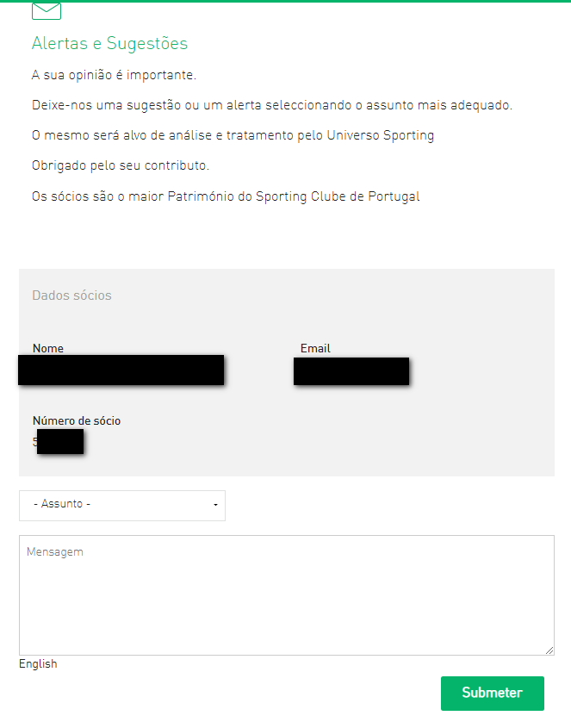Click the Email label
Viewport: 571px width, 728px height.
pyautogui.click(x=315, y=348)
